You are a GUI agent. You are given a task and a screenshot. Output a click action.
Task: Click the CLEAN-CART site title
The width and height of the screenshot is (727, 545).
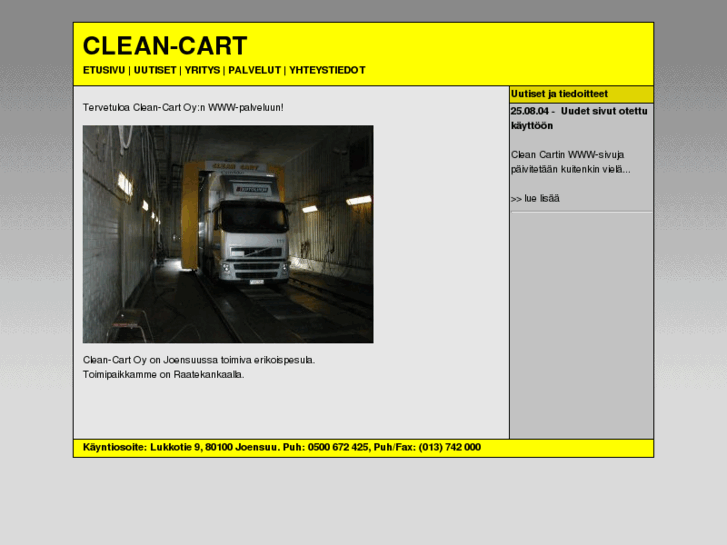tap(165, 45)
